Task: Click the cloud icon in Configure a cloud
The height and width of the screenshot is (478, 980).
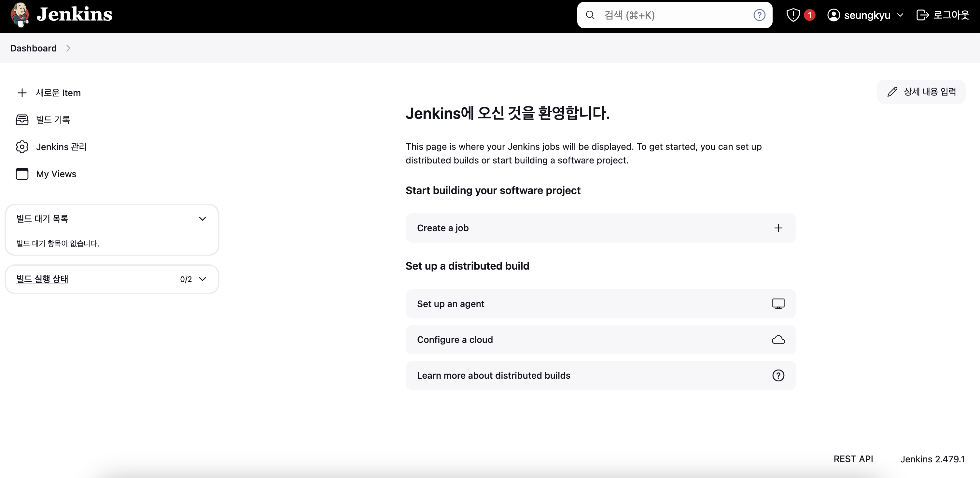Action: [778, 340]
